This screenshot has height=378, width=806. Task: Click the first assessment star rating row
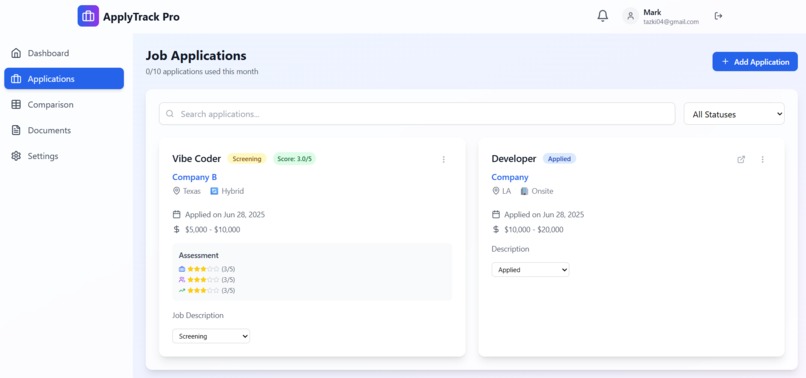coord(203,269)
